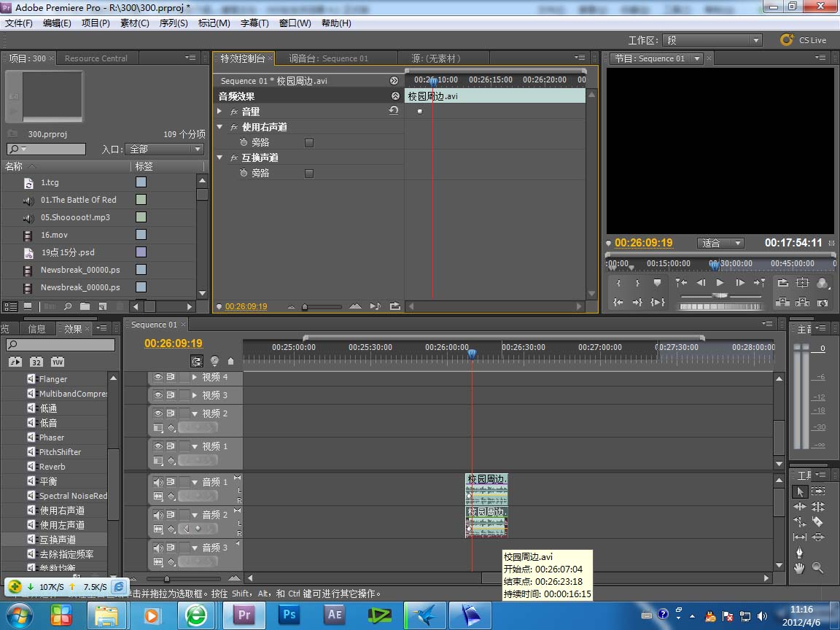Click the timeline zoom slider handle
The width and height of the screenshot is (840, 630).
tap(166, 578)
